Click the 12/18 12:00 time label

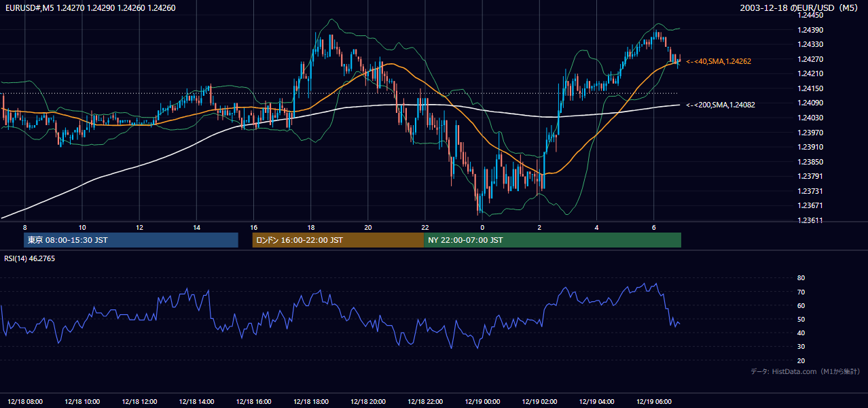click(139, 402)
